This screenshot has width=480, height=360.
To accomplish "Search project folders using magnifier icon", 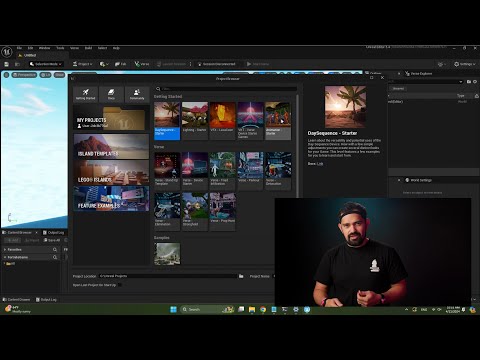I will click(x=55, y=257).
